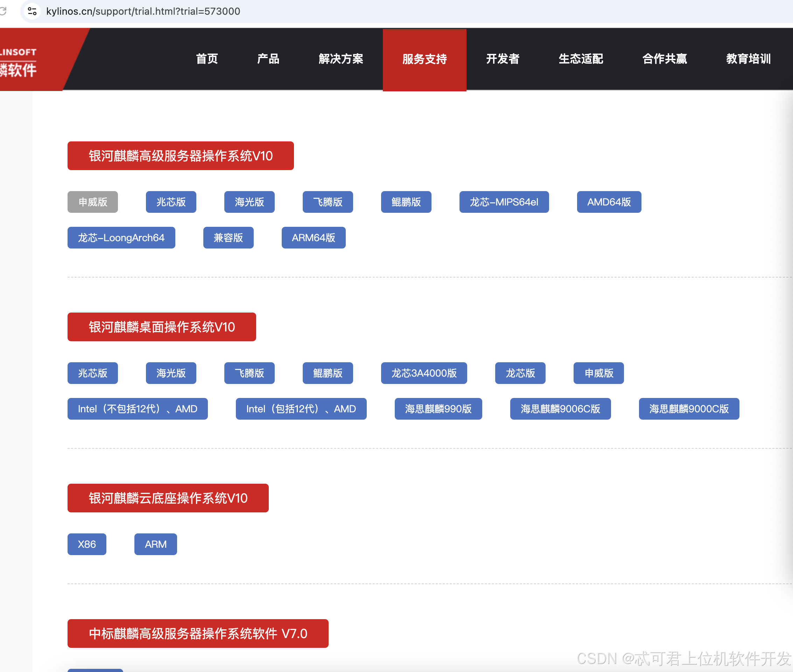793x672 pixels.
Task: Click the 龙芯-LoongArch64 button
Action: pos(121,238)
